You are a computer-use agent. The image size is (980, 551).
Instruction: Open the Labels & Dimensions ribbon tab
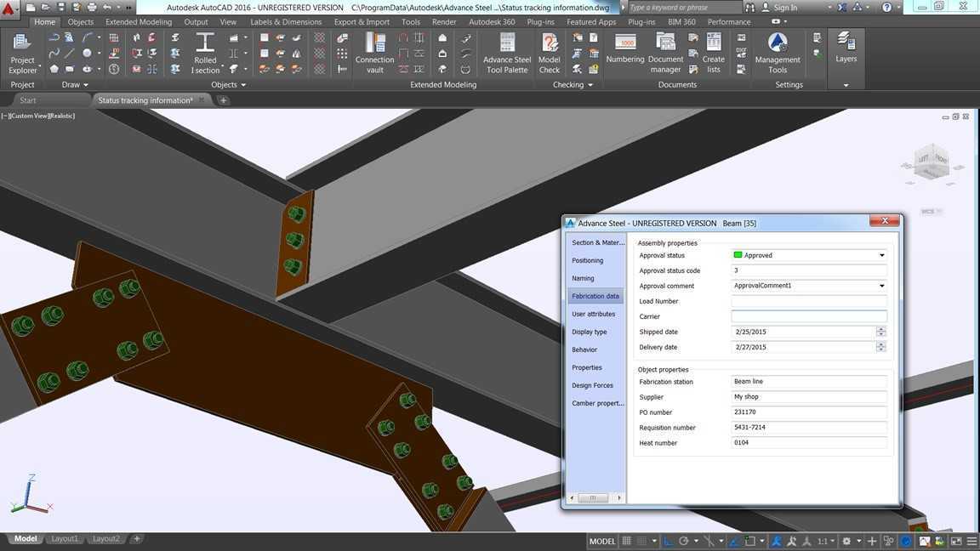point(286,22)
